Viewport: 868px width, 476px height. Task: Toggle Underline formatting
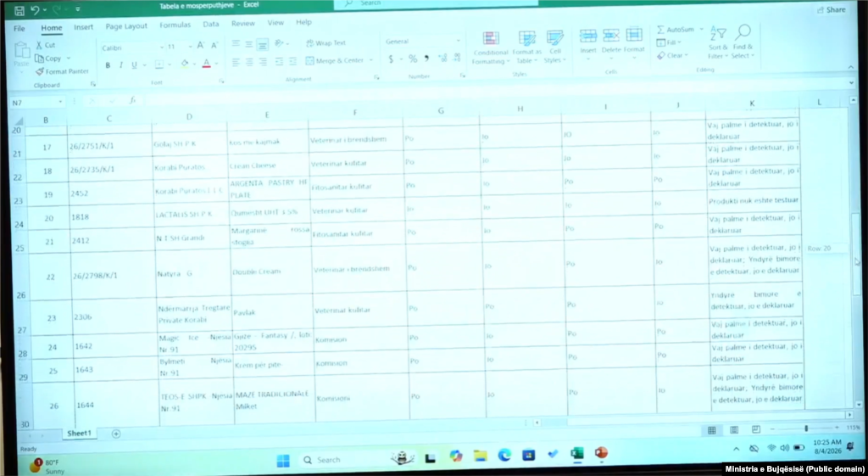[134, 64]
